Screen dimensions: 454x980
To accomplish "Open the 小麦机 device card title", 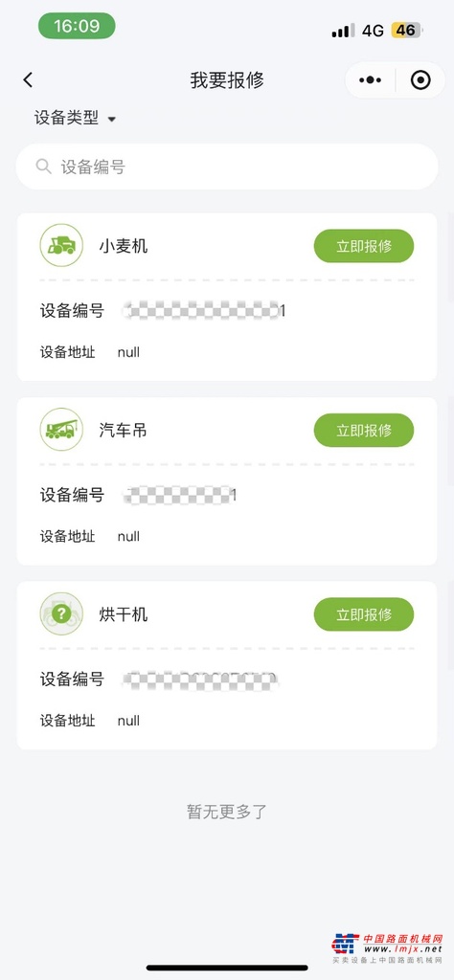I will (124, 246).
